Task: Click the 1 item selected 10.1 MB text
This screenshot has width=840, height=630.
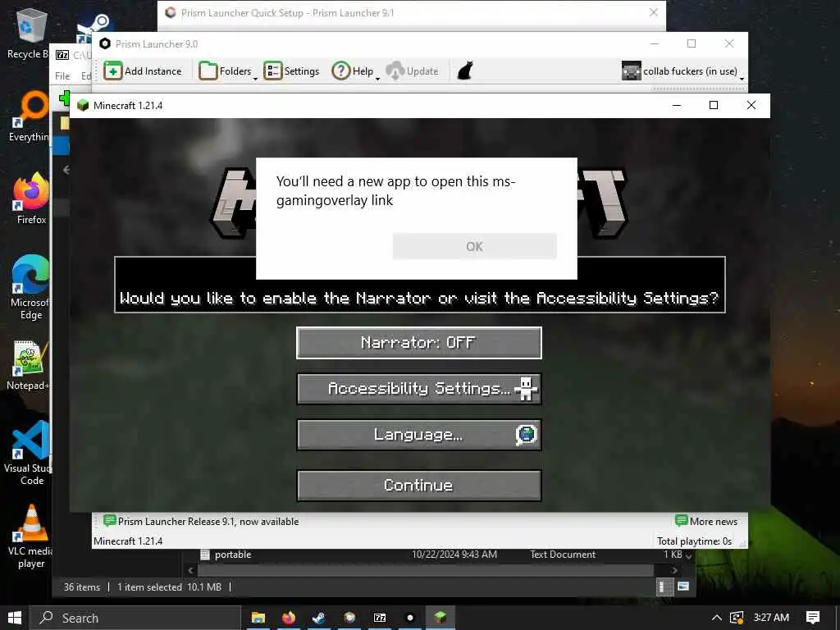Action: tap(169, 587)
